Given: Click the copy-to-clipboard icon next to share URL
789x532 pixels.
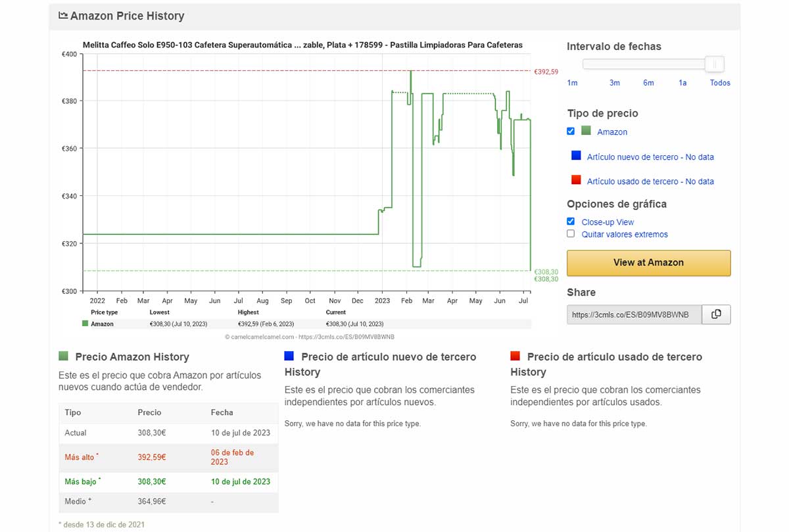Looking at the screenshot, I should 716,314.
